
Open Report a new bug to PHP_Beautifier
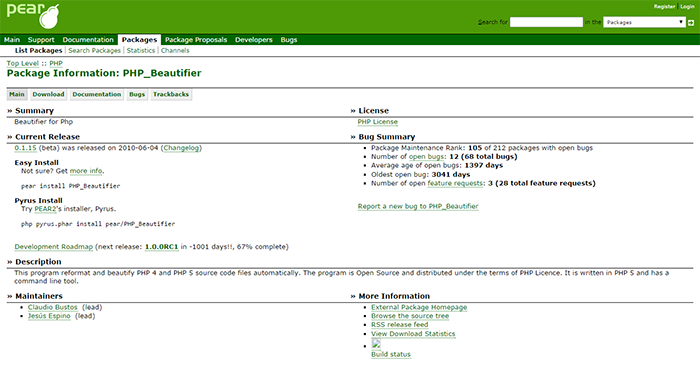click(x=418, y=206)
